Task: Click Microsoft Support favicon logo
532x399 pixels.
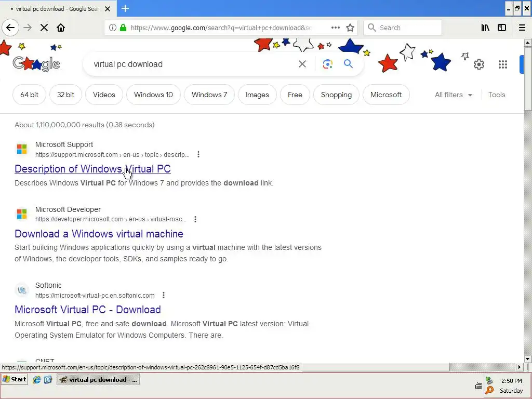Action: click(x=22, y=149)
